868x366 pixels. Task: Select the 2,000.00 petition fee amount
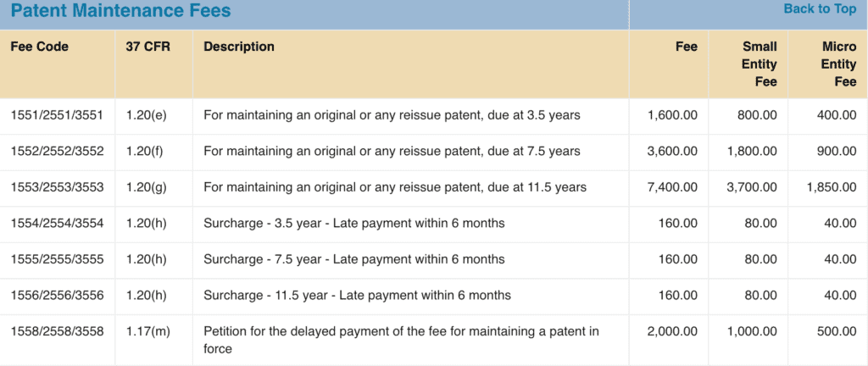pyautogui.click(x=672, y=332)
